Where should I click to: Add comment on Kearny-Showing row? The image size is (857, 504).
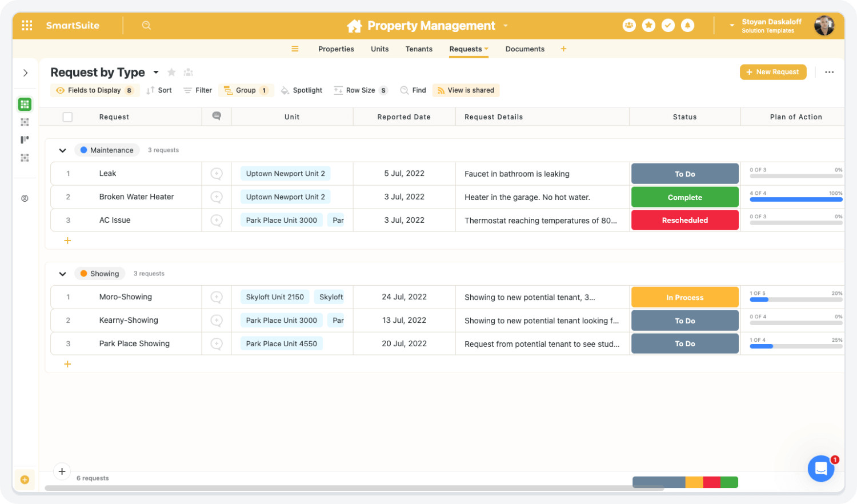217,320
